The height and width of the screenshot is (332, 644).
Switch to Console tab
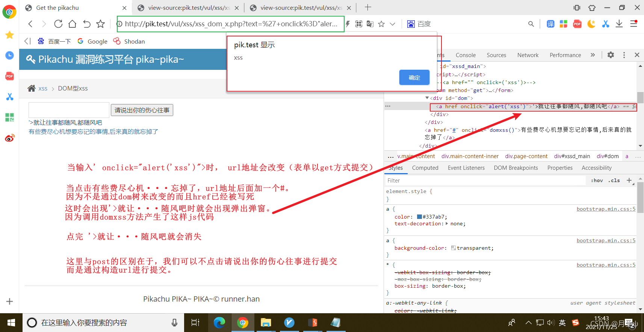coord(466,55)
